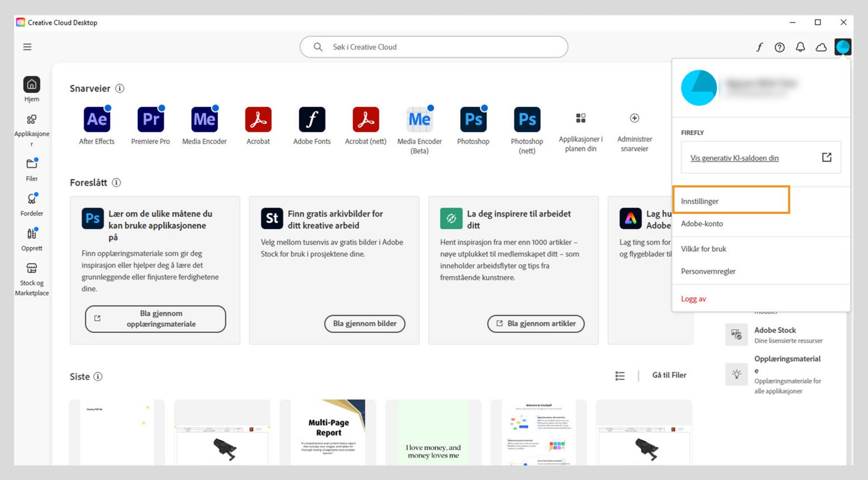Switch recent files to list view

pos(620,375)
